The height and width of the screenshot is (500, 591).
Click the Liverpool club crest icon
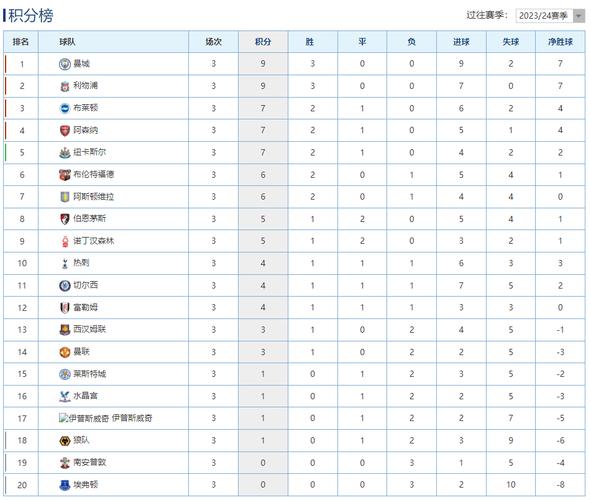(65, 86)
